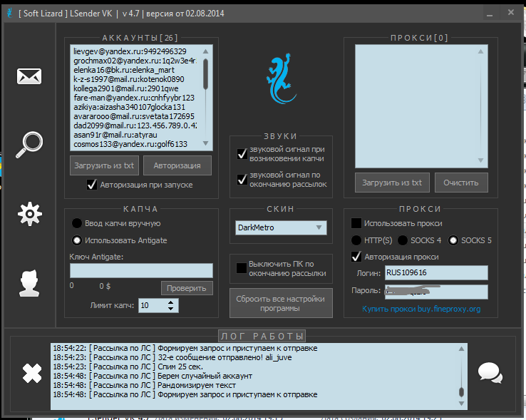Click the proxy 'Логин' field RUS109616

pyautogui.click(x=436, y=272)
